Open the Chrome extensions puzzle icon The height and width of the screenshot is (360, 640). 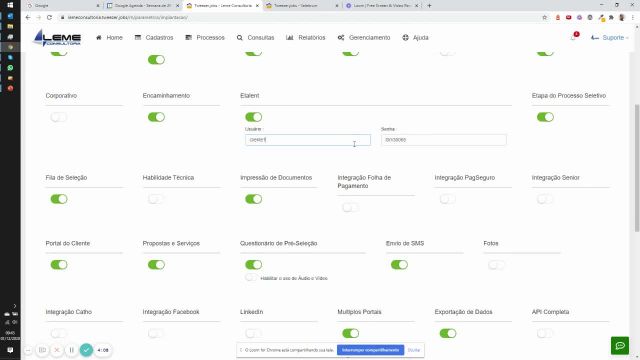coord(611,18)
